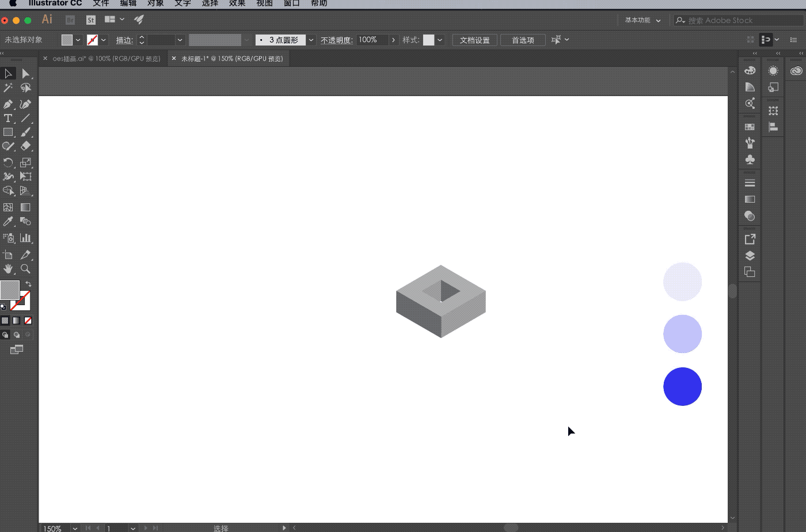Click the toolbar fill color swatch

point(10,290)
